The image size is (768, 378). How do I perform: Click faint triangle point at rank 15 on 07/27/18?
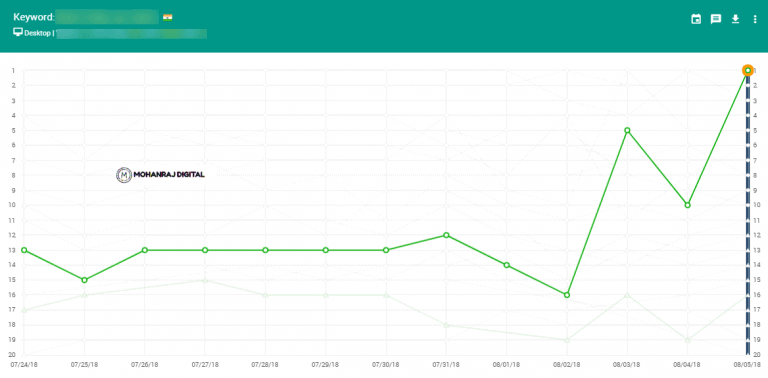[x=205, y=280]
